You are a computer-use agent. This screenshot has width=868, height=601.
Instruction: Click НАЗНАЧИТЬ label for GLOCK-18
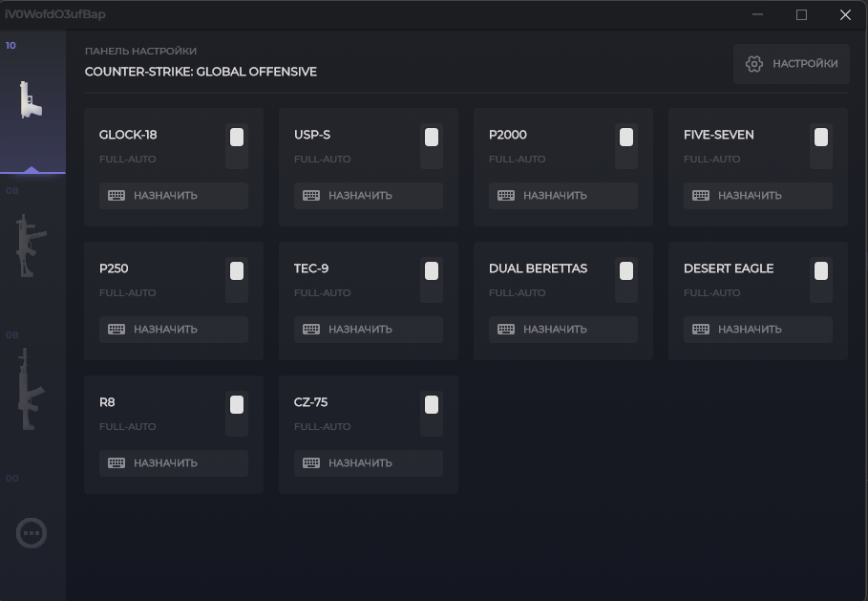click(165, 196)
